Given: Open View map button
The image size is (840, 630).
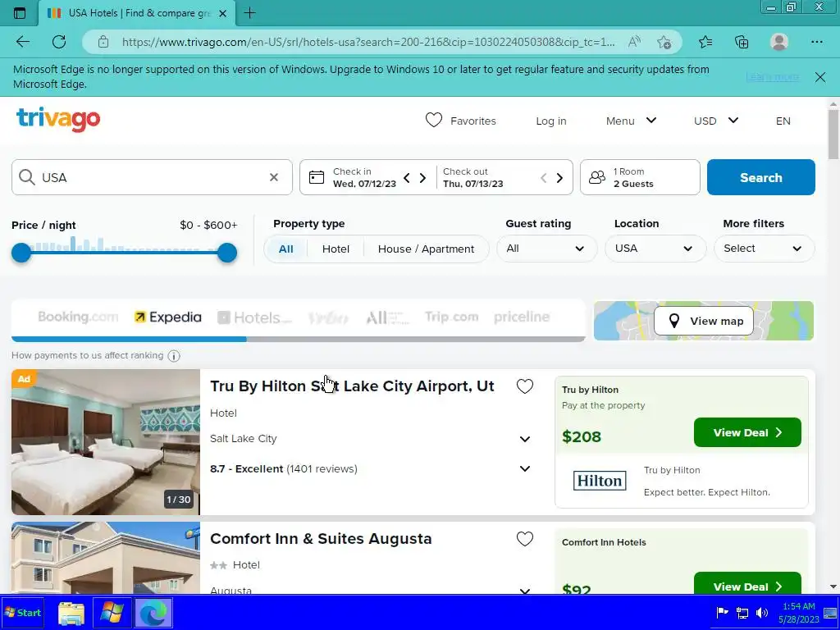Looking at the screenshot, I should pos(703,321).
